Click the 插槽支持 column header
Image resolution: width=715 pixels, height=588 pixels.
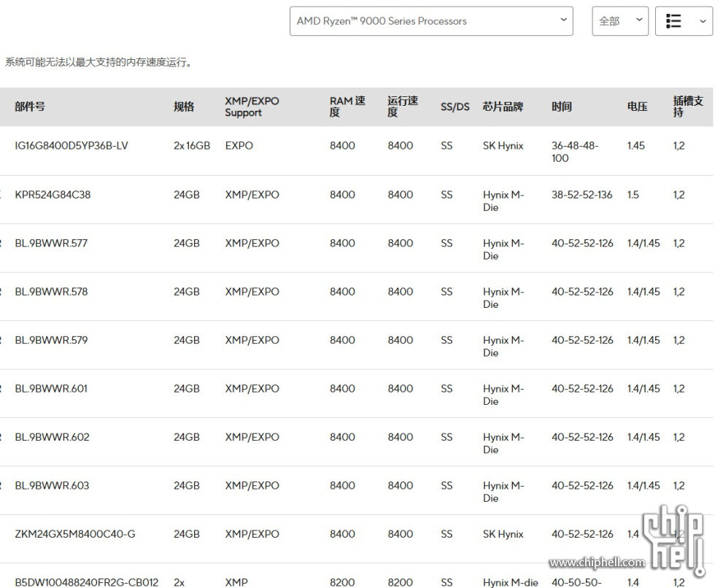tap(687, 107)
